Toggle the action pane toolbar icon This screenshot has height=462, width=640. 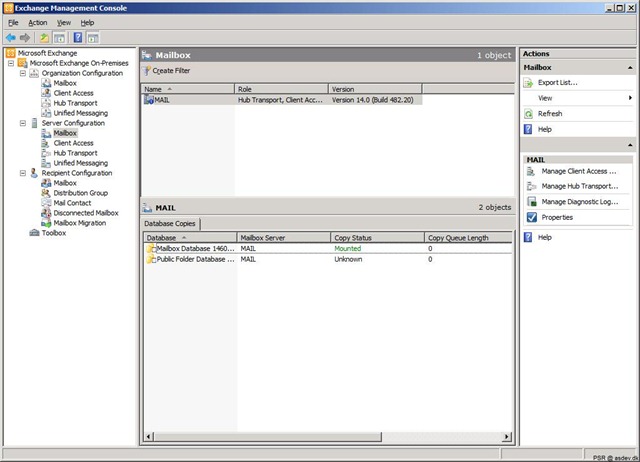point(93,38)
